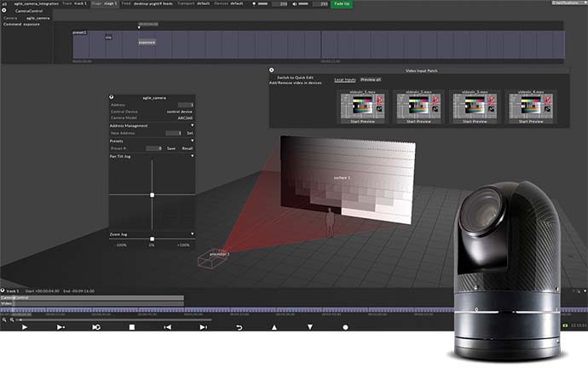
Task: Select the videoin_2 thumbnail
Action: (418, 106)
